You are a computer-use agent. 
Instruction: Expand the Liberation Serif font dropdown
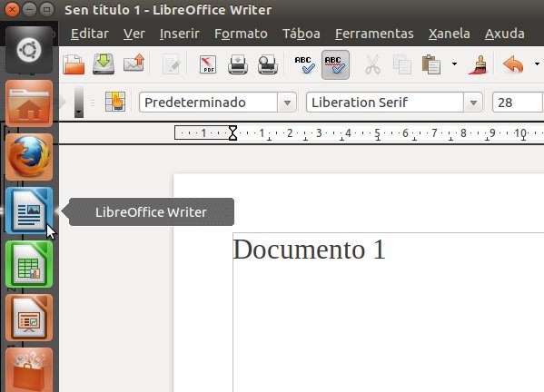[473, 103]
